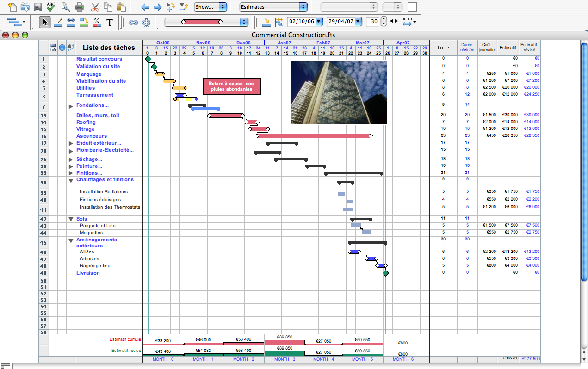
Task: Click the Coût journalier column header
Action: (488, 48)
